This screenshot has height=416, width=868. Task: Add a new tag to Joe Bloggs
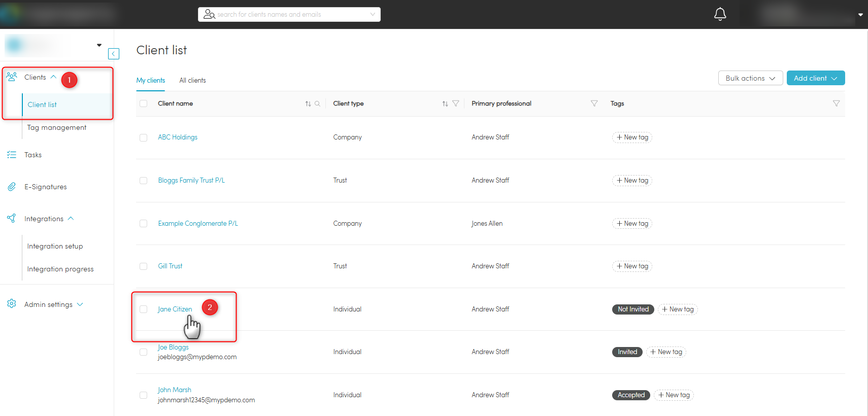(x=666, y=352)
